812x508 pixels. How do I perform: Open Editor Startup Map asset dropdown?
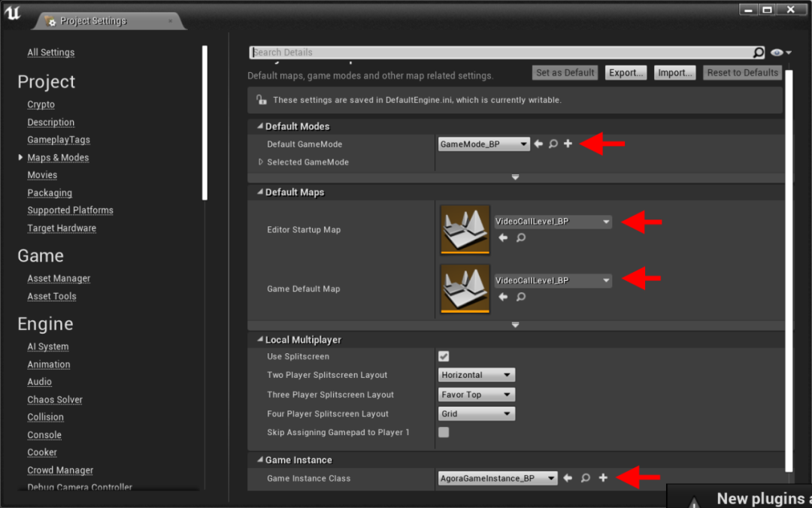[553, 222]
